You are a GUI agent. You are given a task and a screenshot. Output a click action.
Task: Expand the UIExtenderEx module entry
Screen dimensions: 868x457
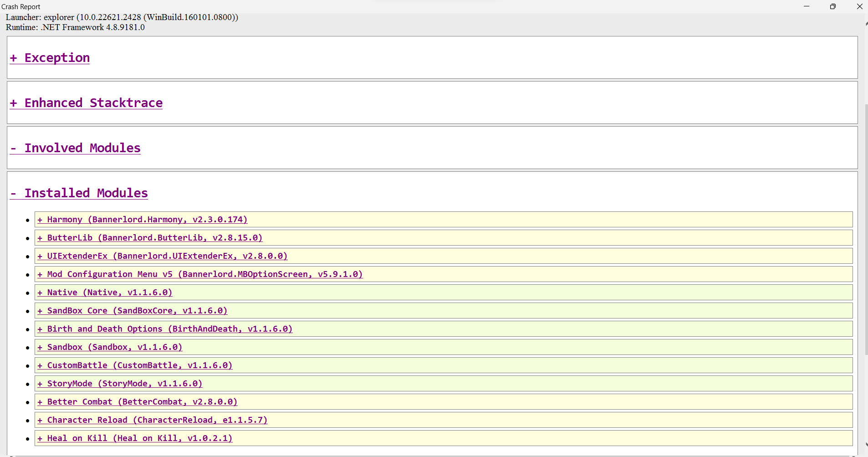pyautogui.click(x=162, y=256)
